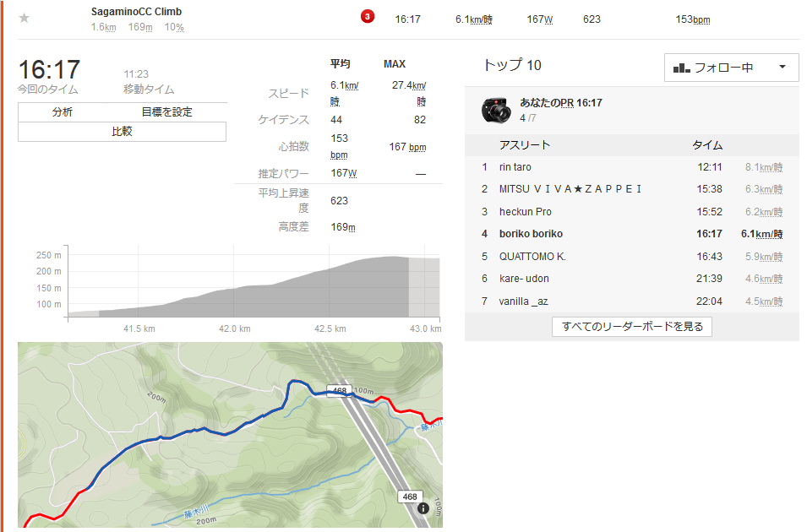Click elevation chart at 42.5 km

pos(330,288)
